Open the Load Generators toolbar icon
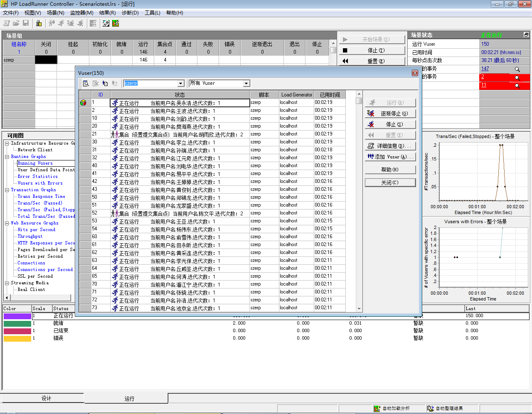Screen dimensions: 532x414 [x=39, y=23]
